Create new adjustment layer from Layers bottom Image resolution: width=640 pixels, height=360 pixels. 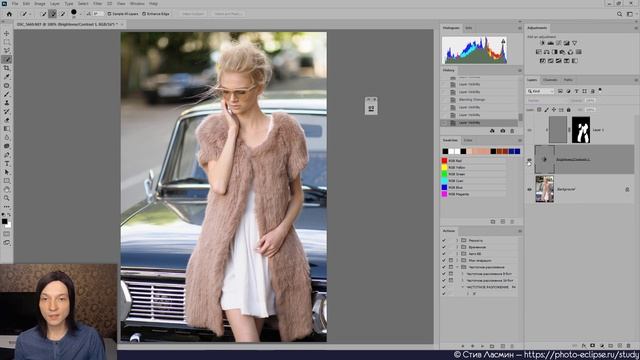pos(602,346)
